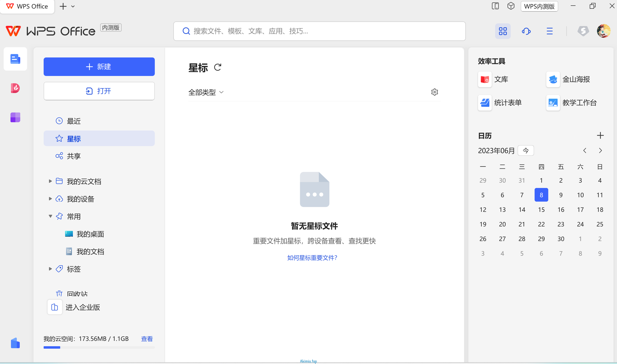Open the Documents section in left rail
This screenshot has width=617, height=364.
15,59
